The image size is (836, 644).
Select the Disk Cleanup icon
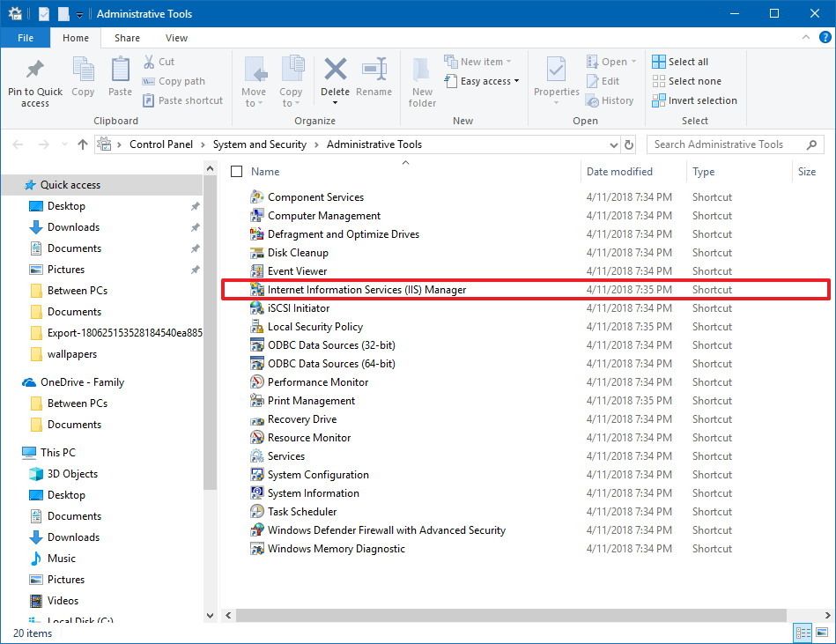[x=257, y=252]
